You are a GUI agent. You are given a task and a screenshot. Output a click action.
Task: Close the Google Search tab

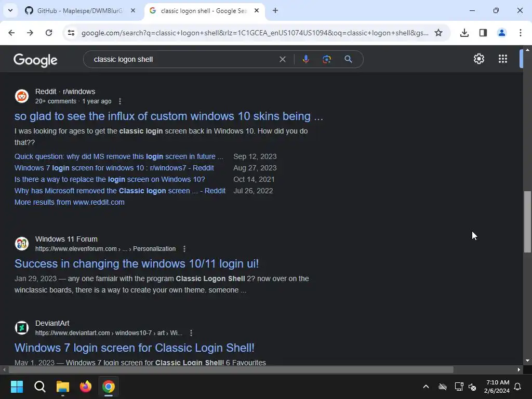pyautogui.click(x=257, y=10)
